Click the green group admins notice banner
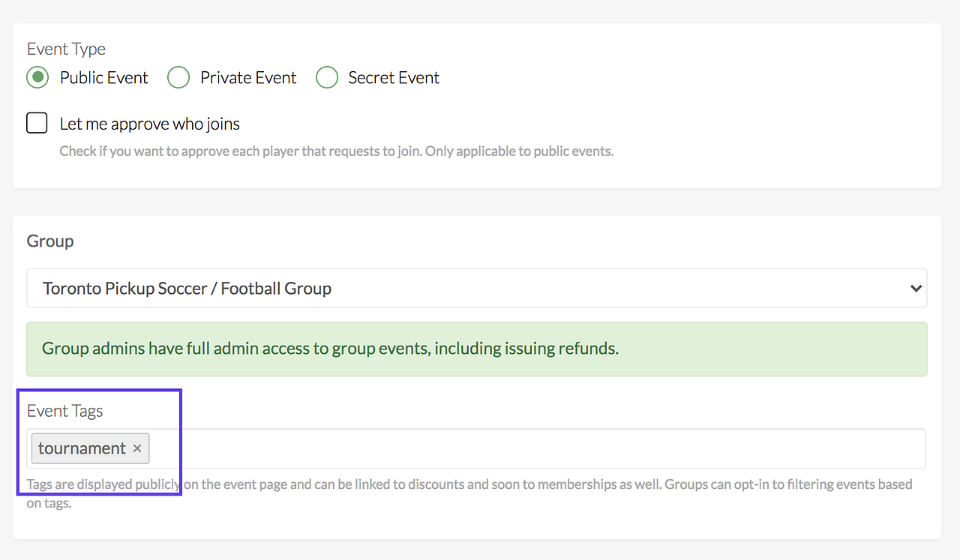Viewport: 960px width, 560px height. (x=476, y=349)
